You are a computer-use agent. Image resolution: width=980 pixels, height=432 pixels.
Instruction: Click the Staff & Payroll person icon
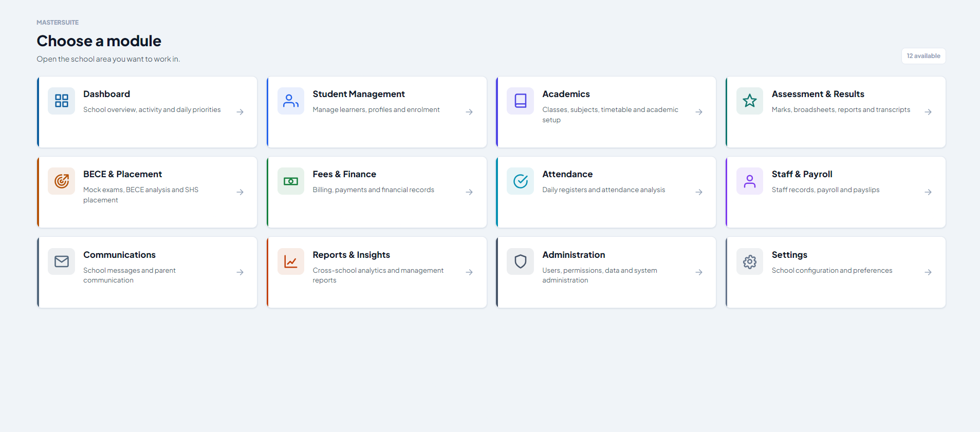(x=750, y=181)
